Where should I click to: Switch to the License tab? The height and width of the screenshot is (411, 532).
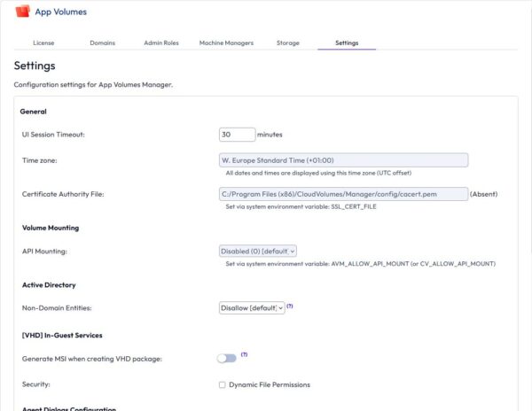click(x=43, y=43)
